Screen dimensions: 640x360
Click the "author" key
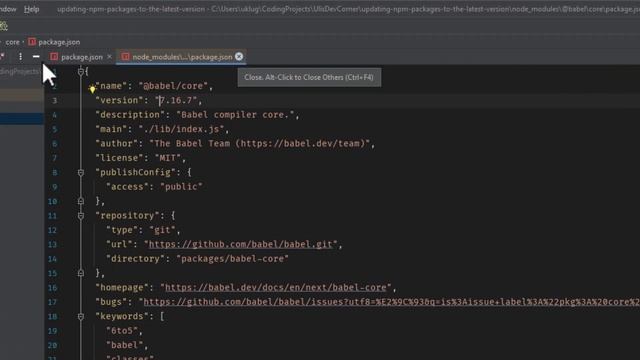(116, 143)
